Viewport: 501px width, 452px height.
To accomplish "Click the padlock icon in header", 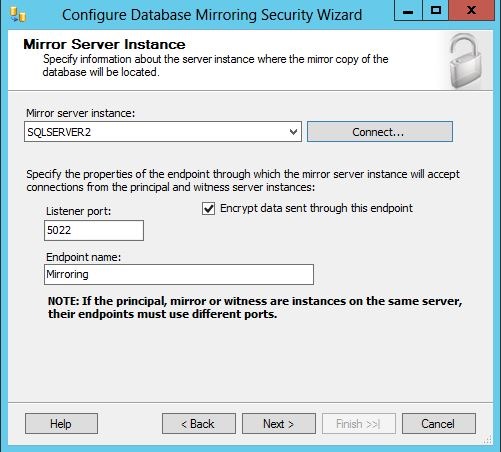I will click(x=465, y=60).
